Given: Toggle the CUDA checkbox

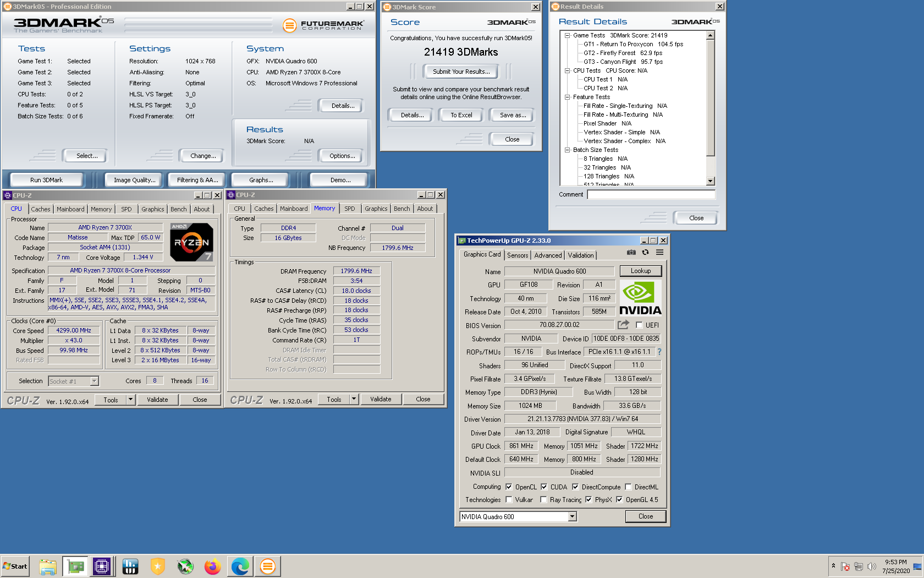Looking at the screenshot, I should click(x=544, y=487).
